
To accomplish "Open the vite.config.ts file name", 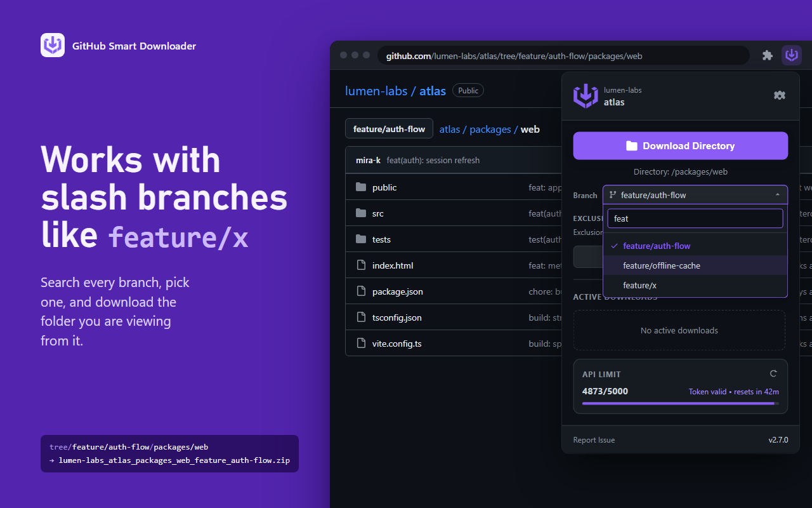I will (397, 344).
